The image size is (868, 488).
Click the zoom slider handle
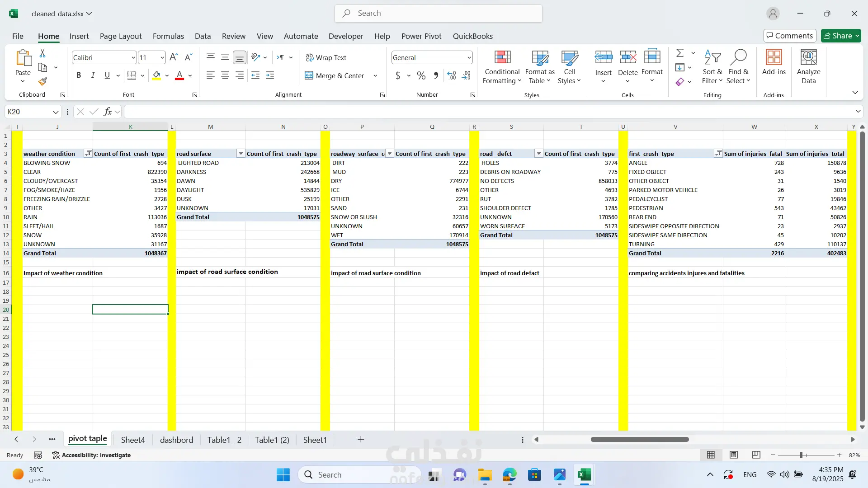tap(801, 455)
